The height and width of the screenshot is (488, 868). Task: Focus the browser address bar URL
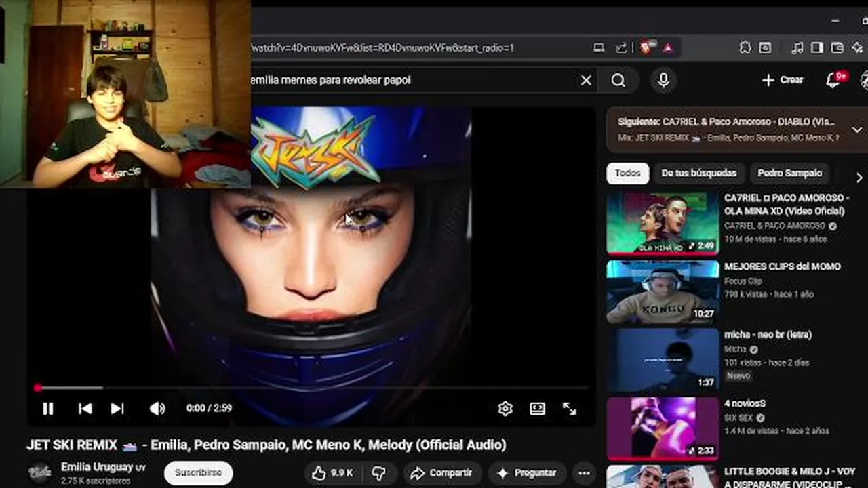click(x=382, y=48)
